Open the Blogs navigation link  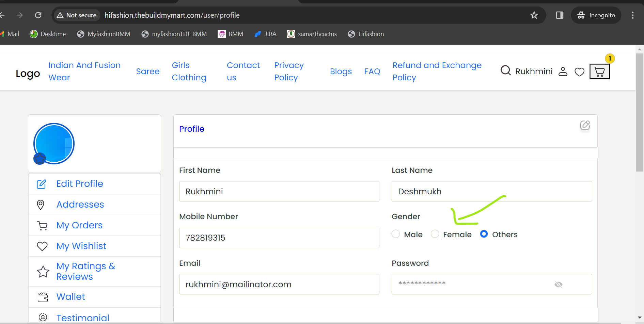pos(341,71)
